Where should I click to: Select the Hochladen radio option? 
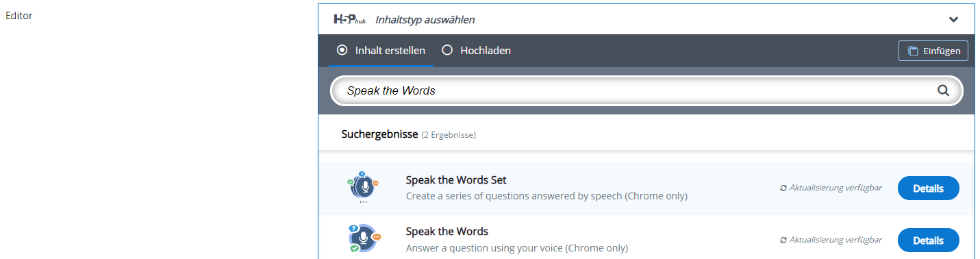pos(447,50)
